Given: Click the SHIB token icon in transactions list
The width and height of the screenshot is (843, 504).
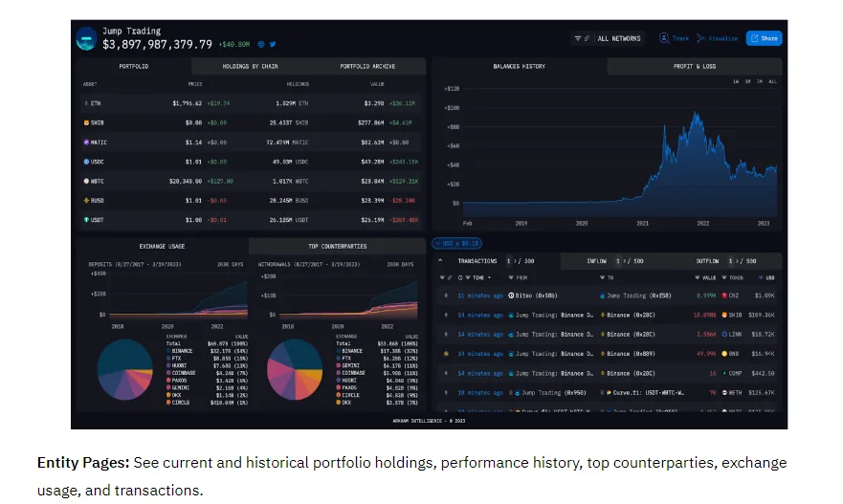Looking at the screenshot, I should coord(724,315).
